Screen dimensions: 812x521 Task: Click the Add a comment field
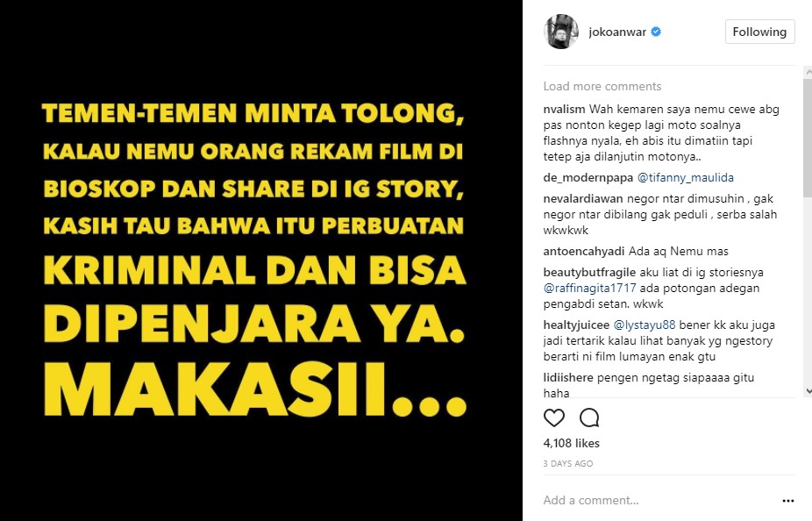[658, 500]
